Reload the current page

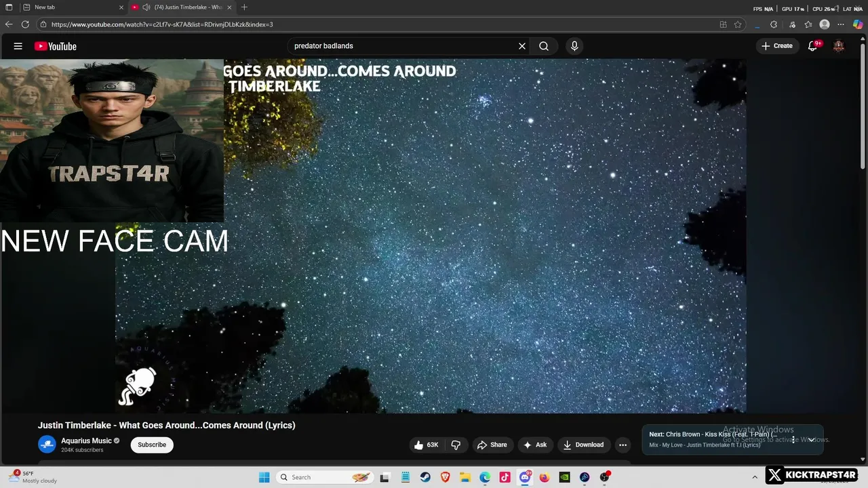tap(25, 24)
